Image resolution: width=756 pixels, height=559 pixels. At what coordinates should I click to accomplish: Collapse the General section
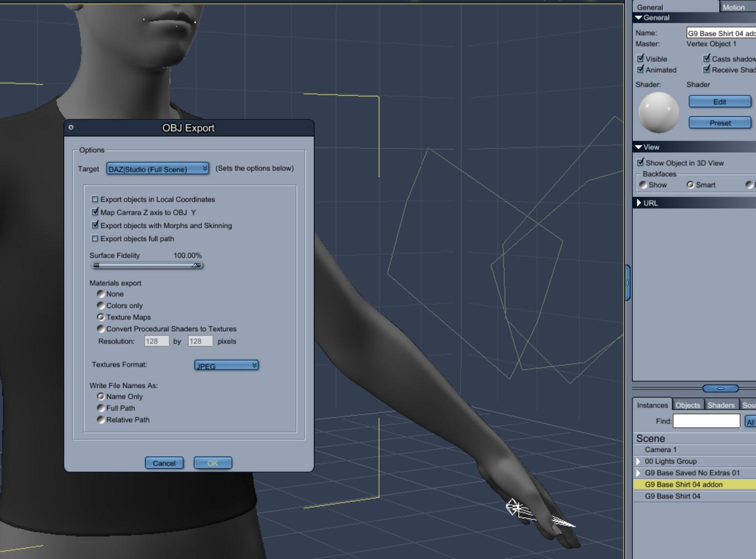pyautogui.click(x=639, y=18)
